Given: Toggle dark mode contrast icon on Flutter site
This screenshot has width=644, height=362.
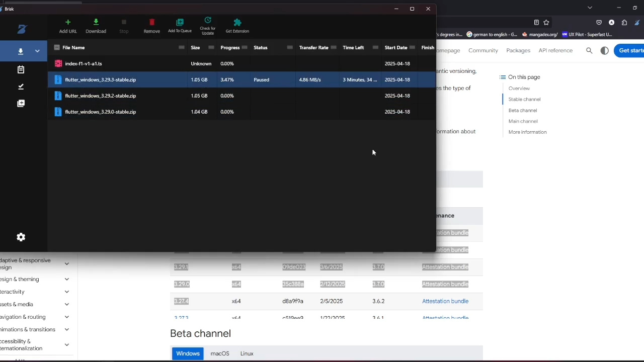Looking at the screenshot, I should [x=605, y=50].
